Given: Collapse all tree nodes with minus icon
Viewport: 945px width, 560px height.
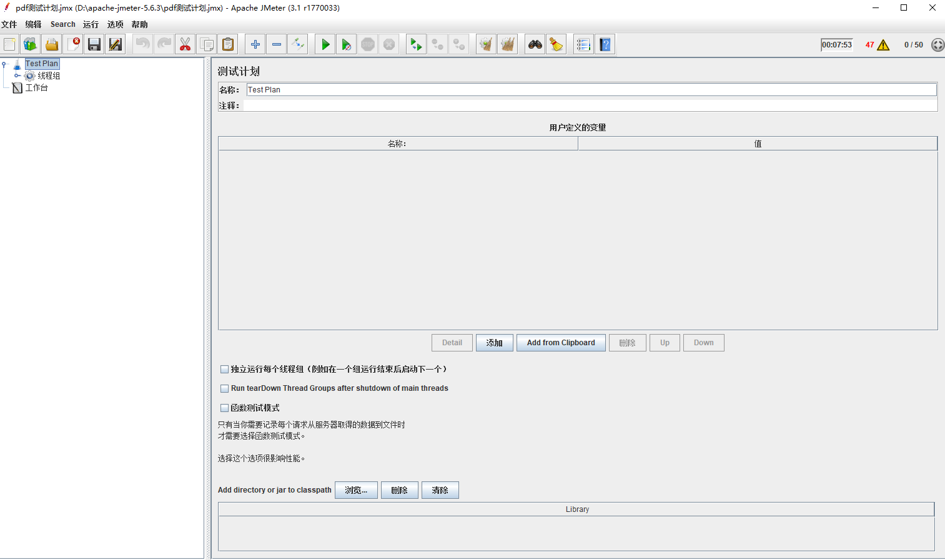Looking at the screenshot, I should [276, 44].
